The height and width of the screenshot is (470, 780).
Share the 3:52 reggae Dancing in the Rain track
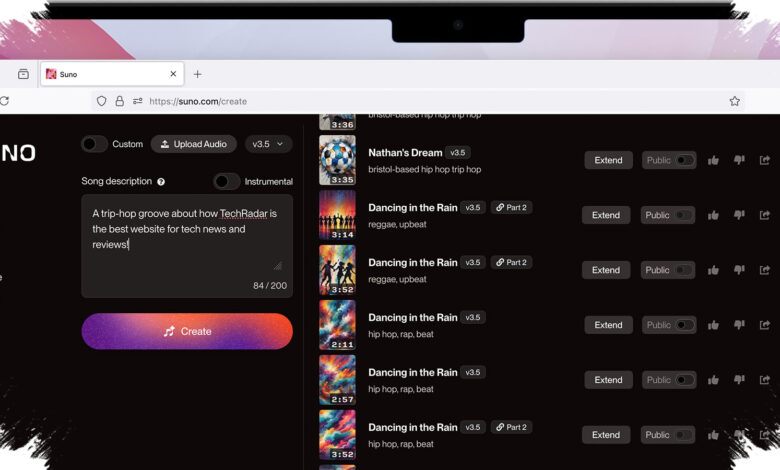pyautogui.click(x=765, y=270)
